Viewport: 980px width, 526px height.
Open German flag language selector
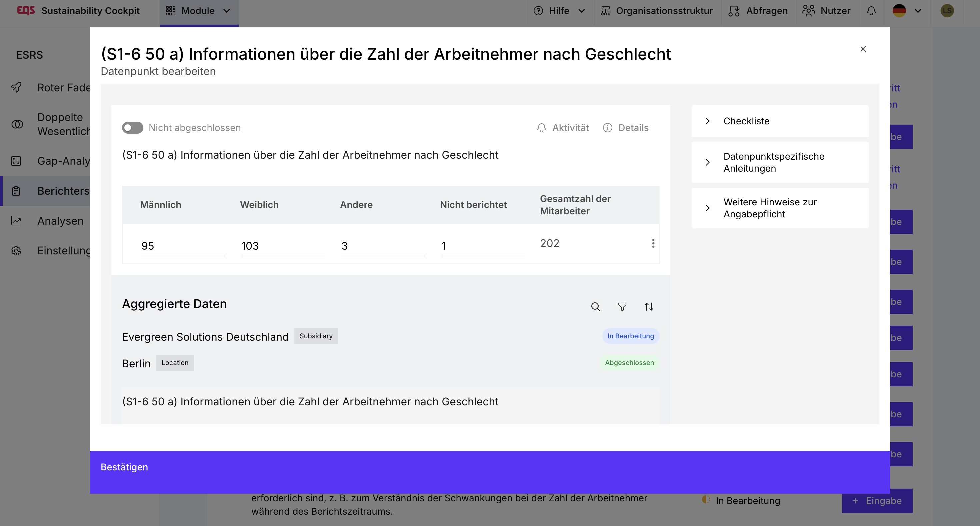click(x=907, y=11)
